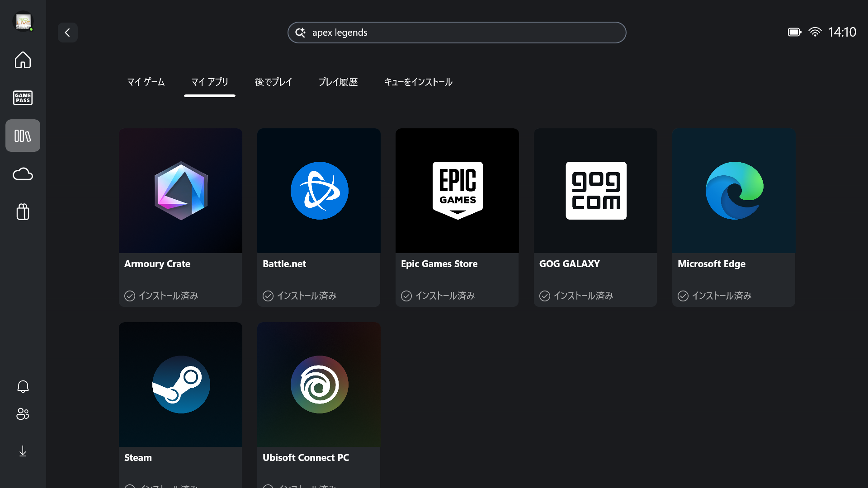This screenshot has width=868, height=488.
Task: Open the Wi-Fi status icon
Action: pos(816,32)
